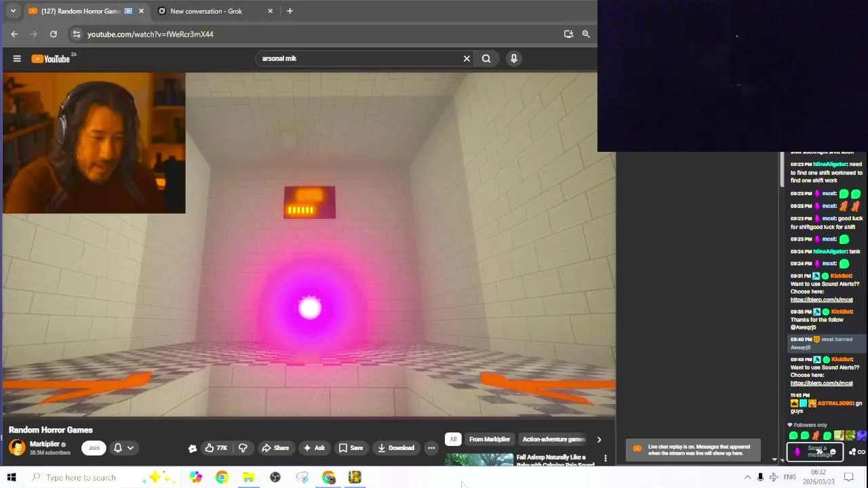Click into the YouTube search field
Viewport: 868px width, 488px height.
359,59
